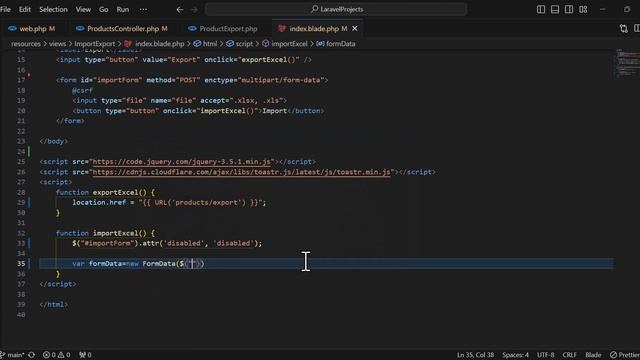This screenshot has height=360, width=640.
Task: Minimize the VS Code window
Action: tap(602, 9)
